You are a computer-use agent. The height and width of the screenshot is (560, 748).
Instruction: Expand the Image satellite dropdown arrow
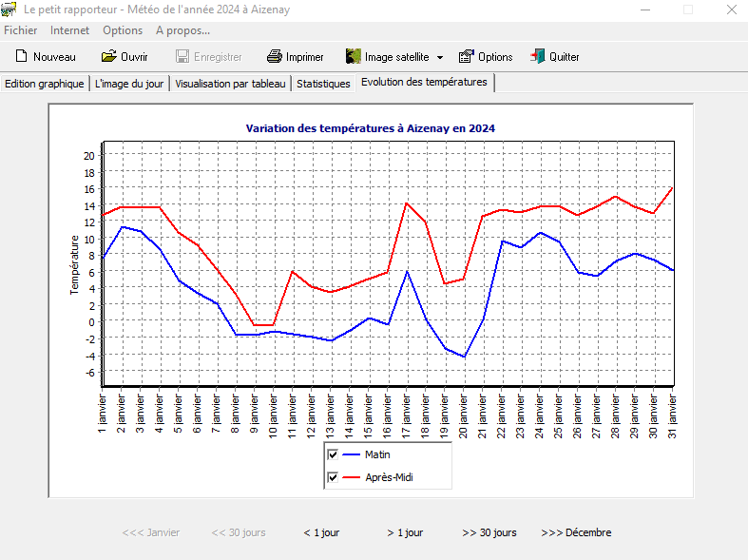point(439,57)
